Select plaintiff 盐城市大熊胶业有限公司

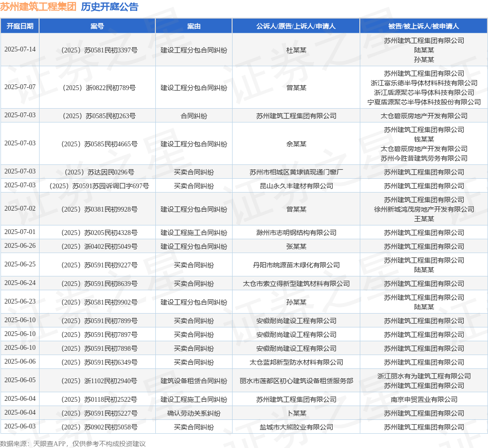click(296, 427)
